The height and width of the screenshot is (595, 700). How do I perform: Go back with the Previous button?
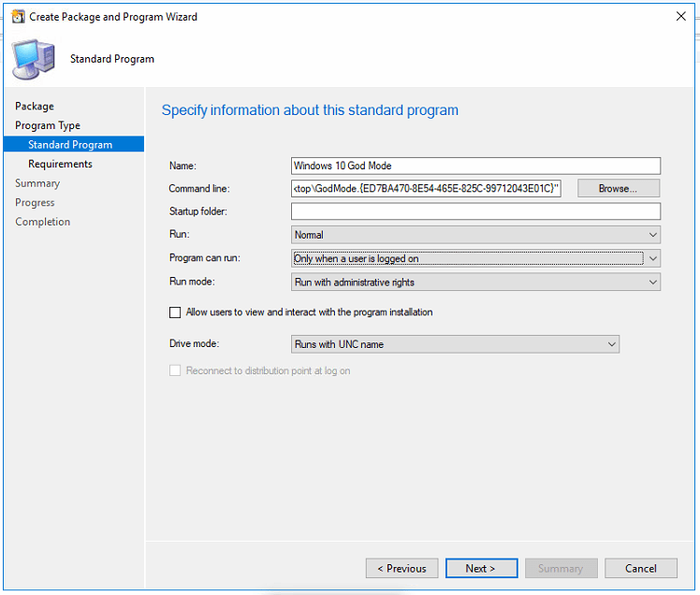[401, 568]
